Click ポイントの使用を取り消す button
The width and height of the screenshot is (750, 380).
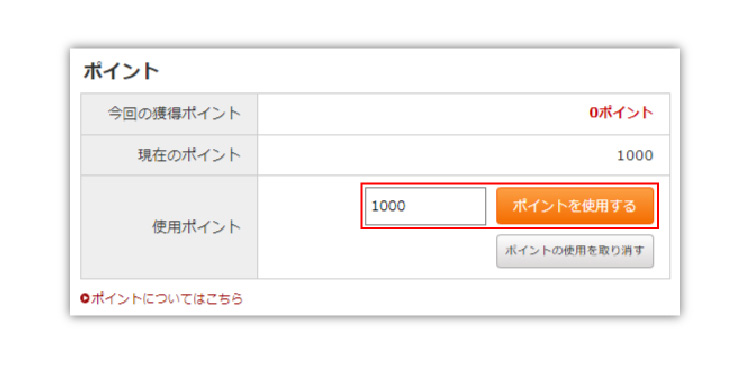(x=574, y=251)
